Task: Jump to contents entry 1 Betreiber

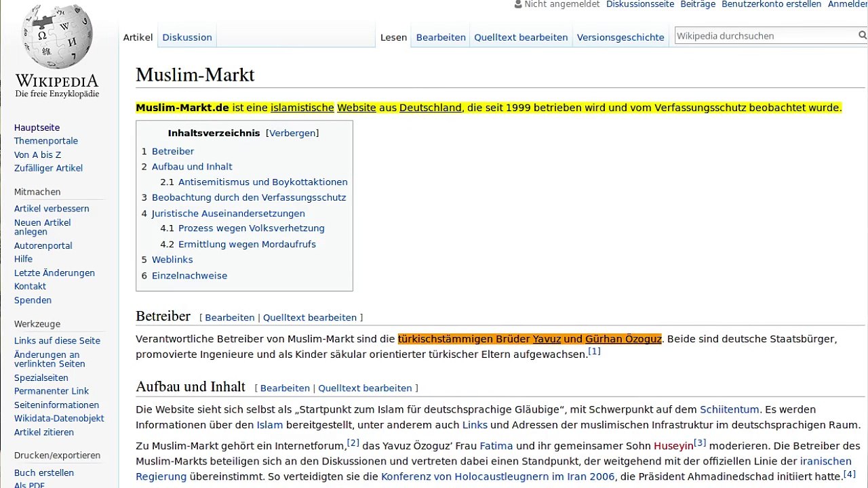Action: [x=167, y=151]
